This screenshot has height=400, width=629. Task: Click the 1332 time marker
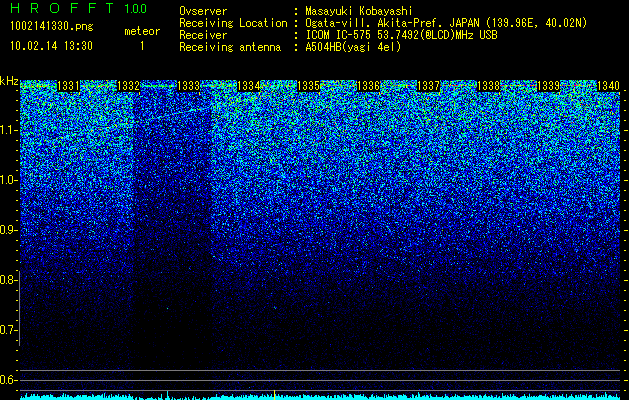(x=128, y=86)
